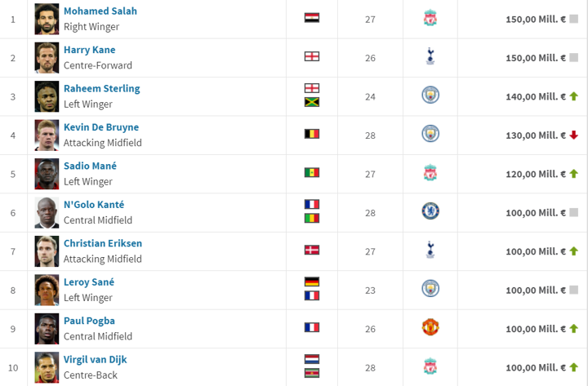Click red down arrow beside De Bruyne's value
The height and width of the screenshot is (386, 588).
tap(574, 135)
